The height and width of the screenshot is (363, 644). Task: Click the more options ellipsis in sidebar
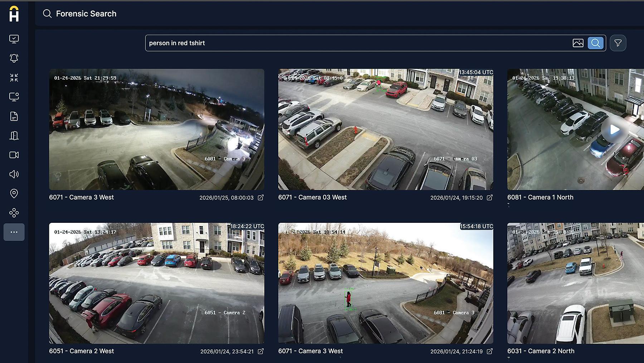pos(14,232)
